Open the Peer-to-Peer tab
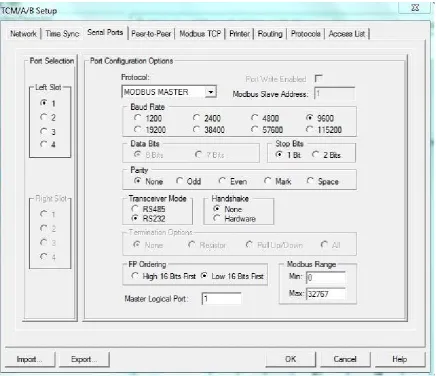The width and height of the screenshot is (436, 376). (x=151, y=34)
